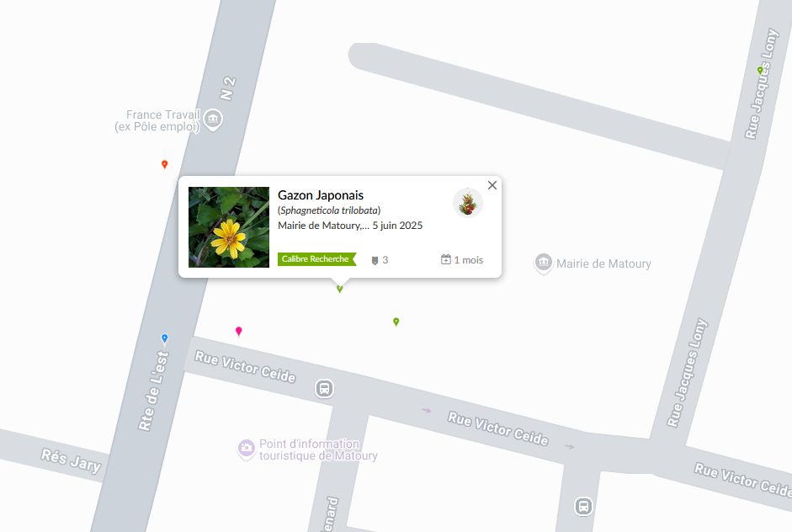The image size is (792, 532).
Task: Click the Gazon Japonais title
Action: tap(321, 195)
